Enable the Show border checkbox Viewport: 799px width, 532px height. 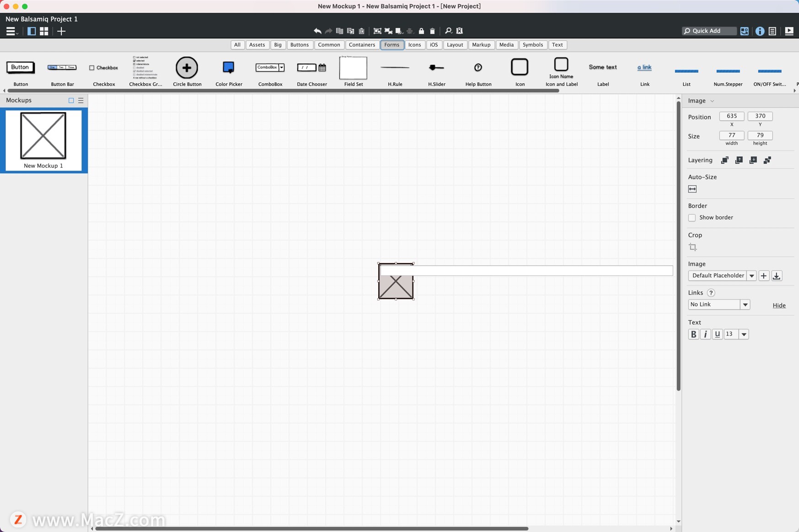(x=692, y=218)
